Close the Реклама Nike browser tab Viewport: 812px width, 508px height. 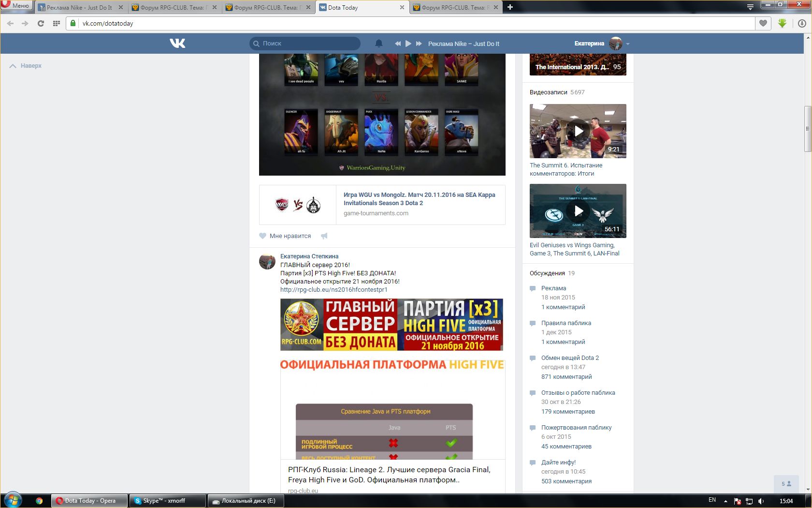click(120, 8)
